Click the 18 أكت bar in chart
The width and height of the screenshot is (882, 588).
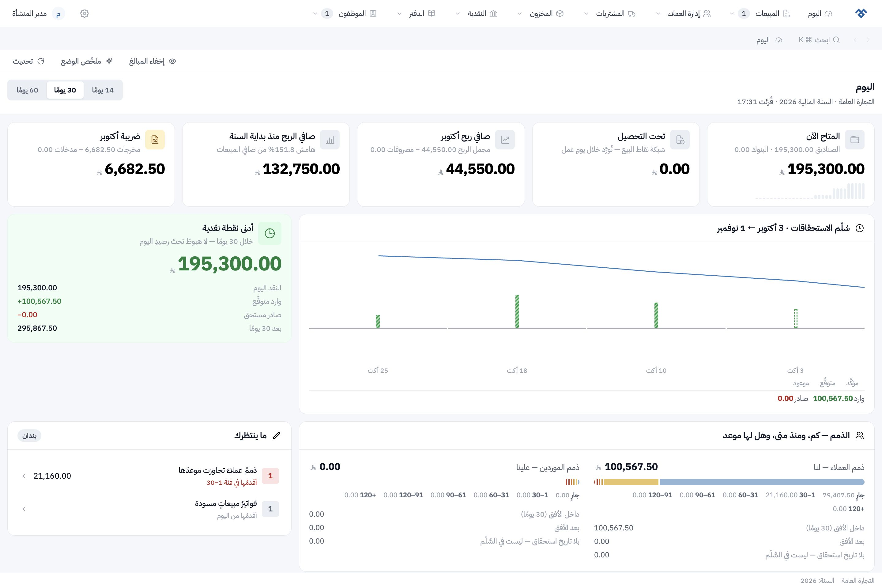pos(517,311)
